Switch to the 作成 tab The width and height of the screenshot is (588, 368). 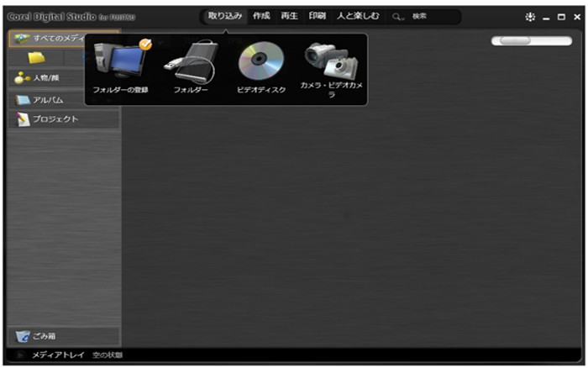pyautogui.click(x=261, y=16)
